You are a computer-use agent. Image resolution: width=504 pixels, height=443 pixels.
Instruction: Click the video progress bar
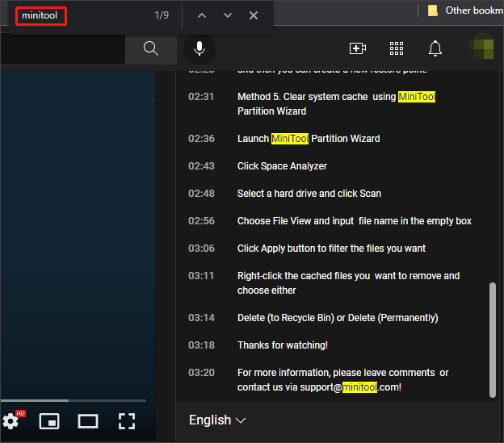coord(73,400)
